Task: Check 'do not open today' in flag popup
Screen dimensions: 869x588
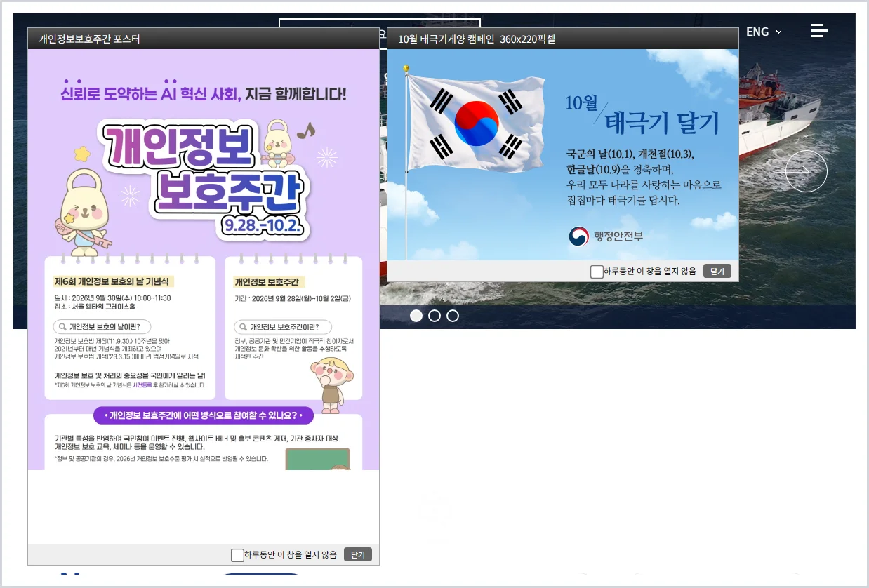Action: pyautogui.click(x=597, y=272)
